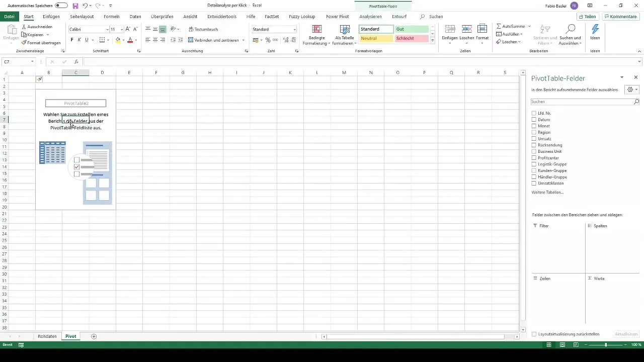
Task: Check the Profitcenter field
Action: pos(534,158)
